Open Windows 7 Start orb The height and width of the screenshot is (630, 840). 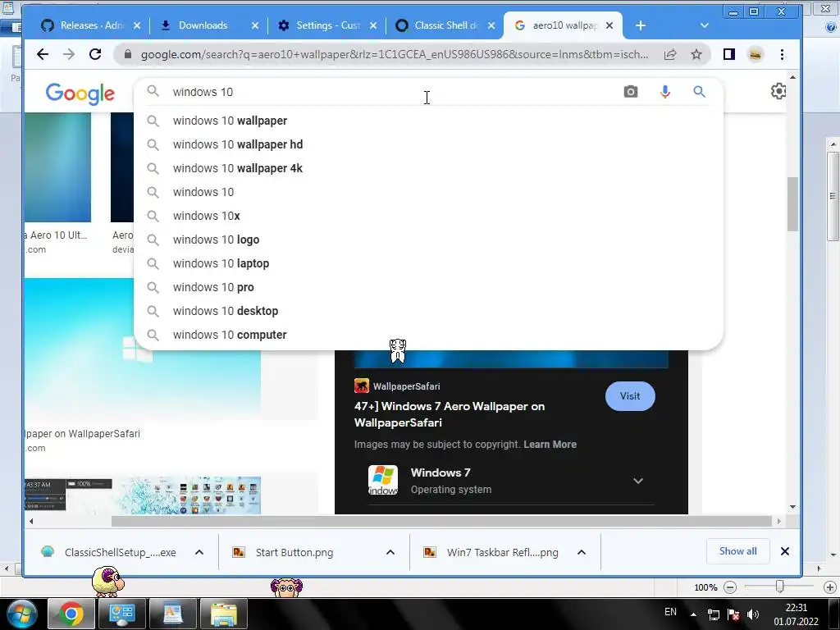[x=22, y=614]
